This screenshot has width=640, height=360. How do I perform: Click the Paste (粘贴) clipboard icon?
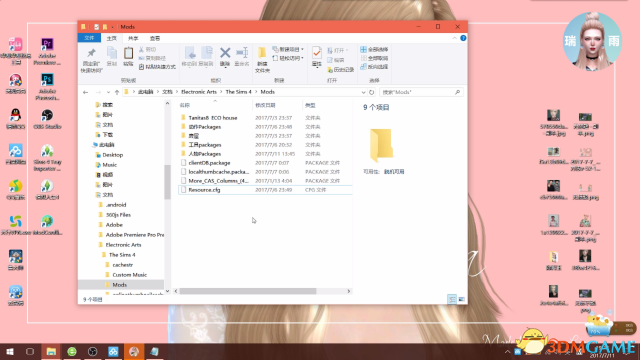[128, 56]
